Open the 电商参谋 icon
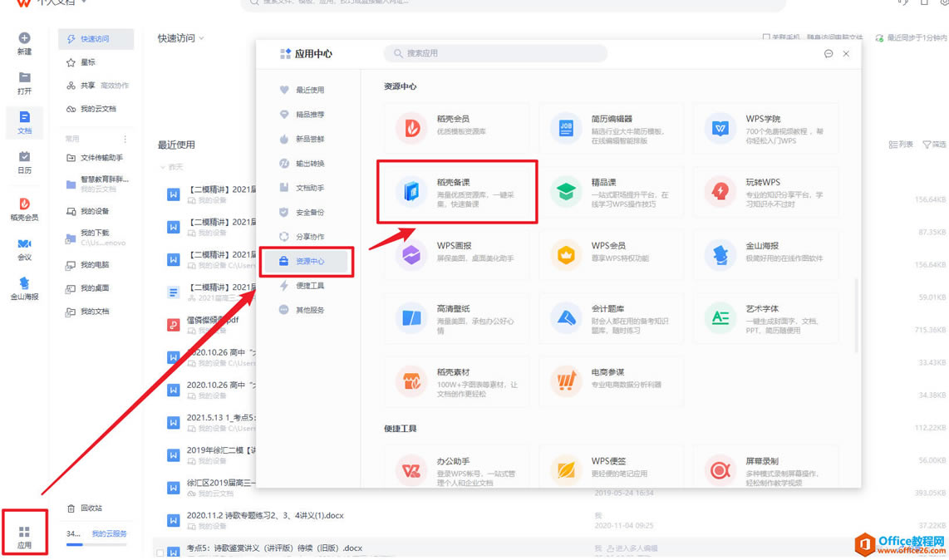The image size is (949, 560). tap(566, 381)
